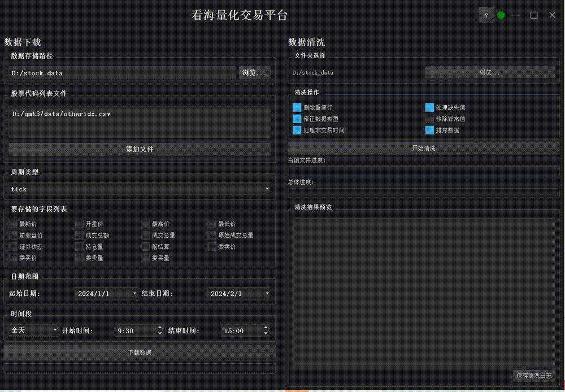
Task: Check the 原始成交总量 field checkbox
Action: click(212, 235)
